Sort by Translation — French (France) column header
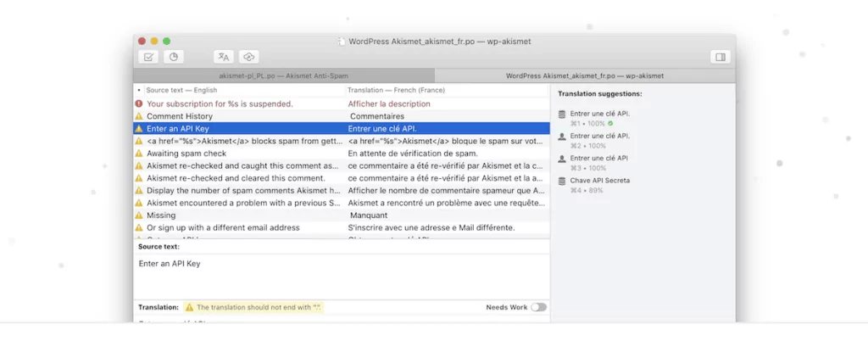 (x=396, y=90)
